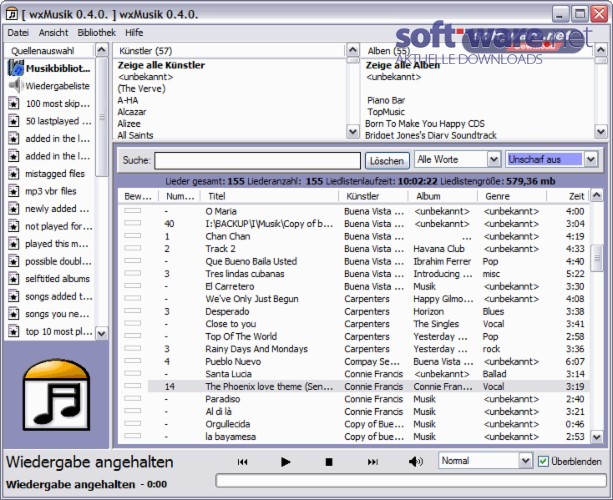Select the song 'The Phoenix love theme'
Image resolution: width=613 pixels, height=500 pixels.
pyautogui.click(x=269, y=386)
